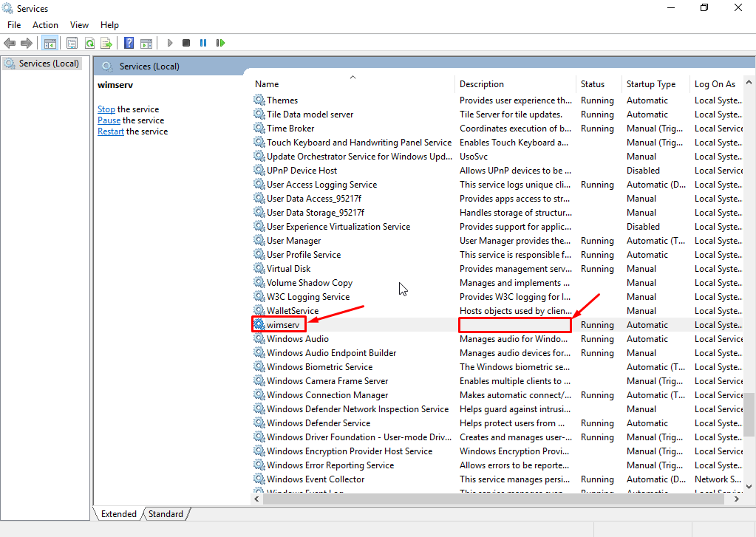Click the gear icon beside User Manager
Screen dimensions: 756x537
coord(259,240)
